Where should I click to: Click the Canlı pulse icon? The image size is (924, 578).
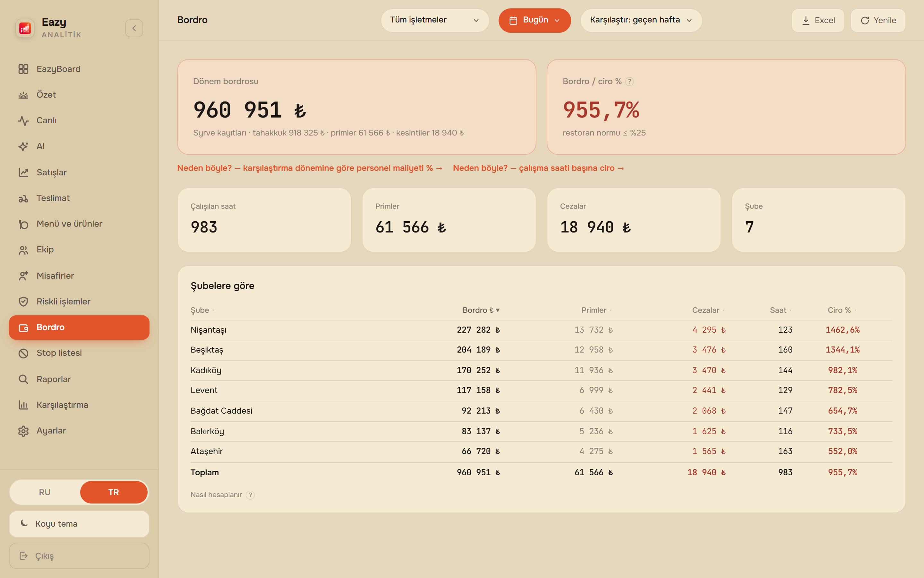coord(23,120)
